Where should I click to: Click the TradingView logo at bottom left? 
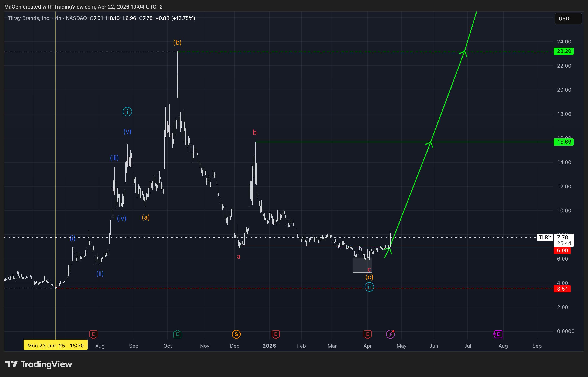(x=38, y=364)
